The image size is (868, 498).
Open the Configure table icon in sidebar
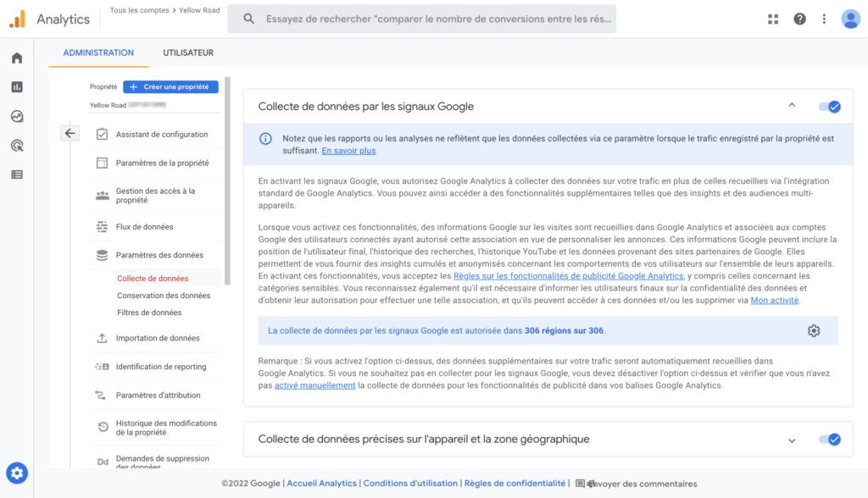17,174
